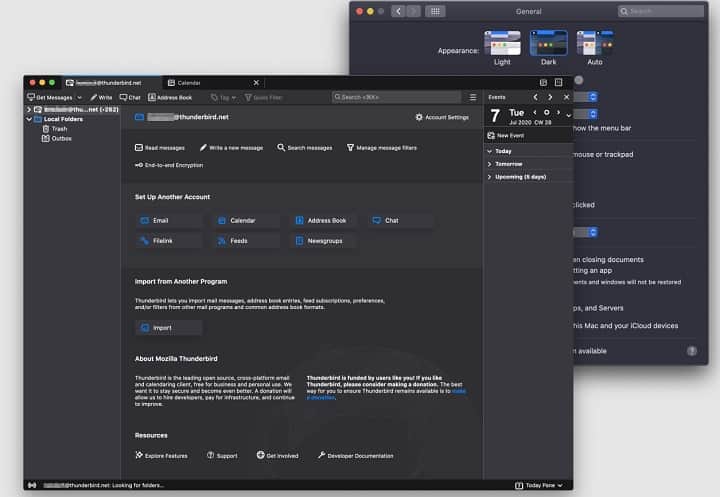Open Account Settings gear
This screenshot has width=720, height=497.
coord(442,117)
